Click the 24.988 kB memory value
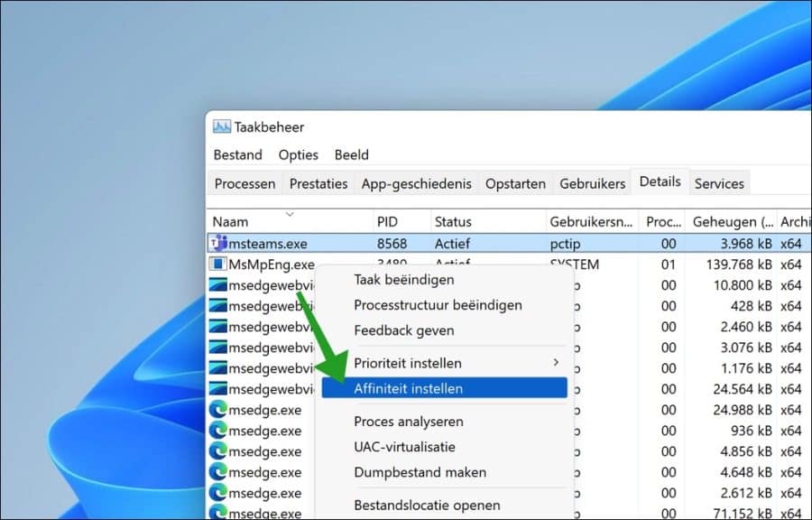This screenshot has width=812, height=520. (x=743, y=410)
